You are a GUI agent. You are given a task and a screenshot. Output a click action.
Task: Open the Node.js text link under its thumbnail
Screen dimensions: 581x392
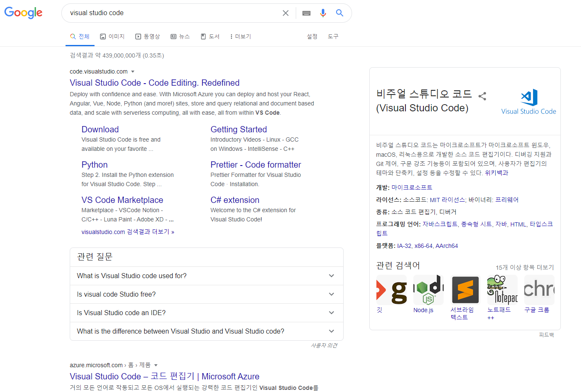pos(423,310)
